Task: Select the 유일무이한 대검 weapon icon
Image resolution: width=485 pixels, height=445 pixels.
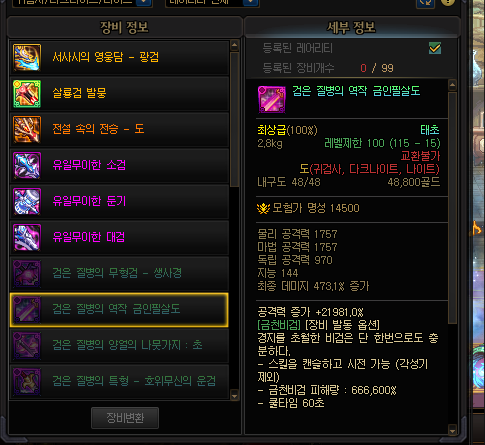Action: click(27, 238)
